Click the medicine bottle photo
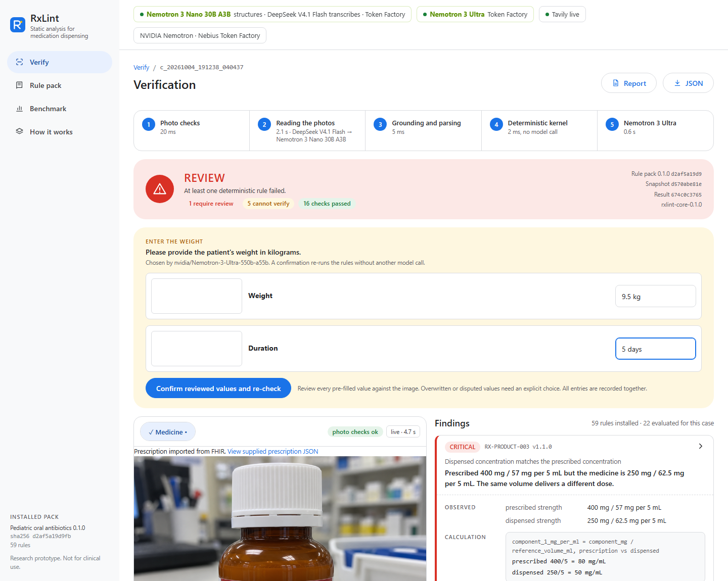Screen dimensions: 728x581 [x=280, y=518]
